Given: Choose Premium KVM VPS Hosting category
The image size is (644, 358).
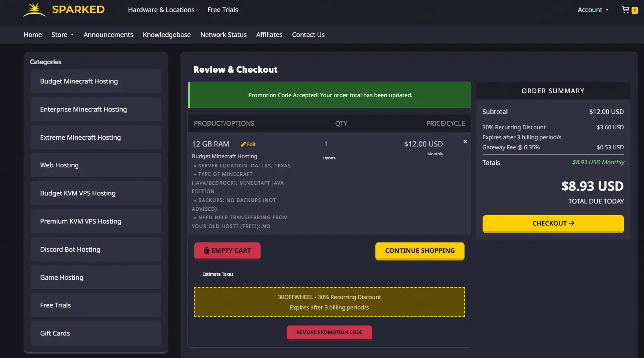Looking at the screenshot, I should pyautogui.click(x=96, y=221).
